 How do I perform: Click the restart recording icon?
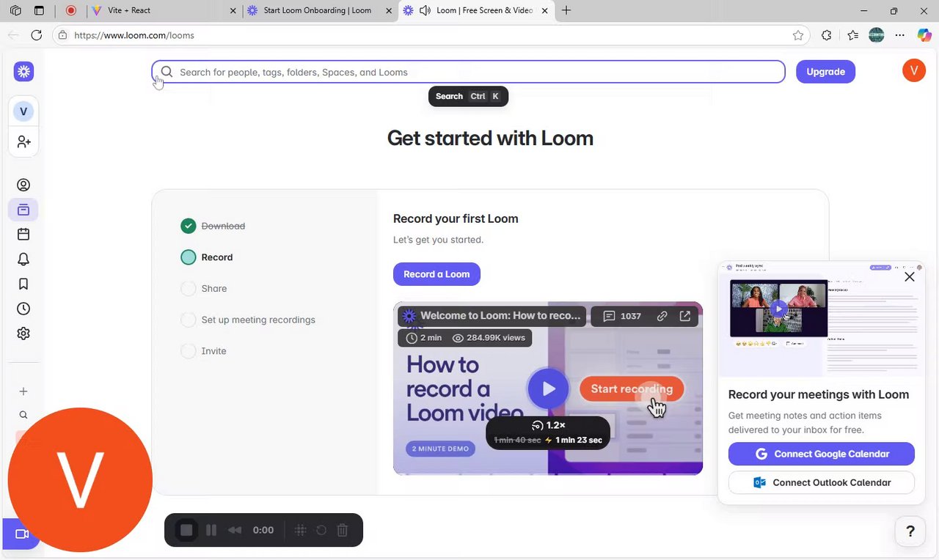click(321, 530)
